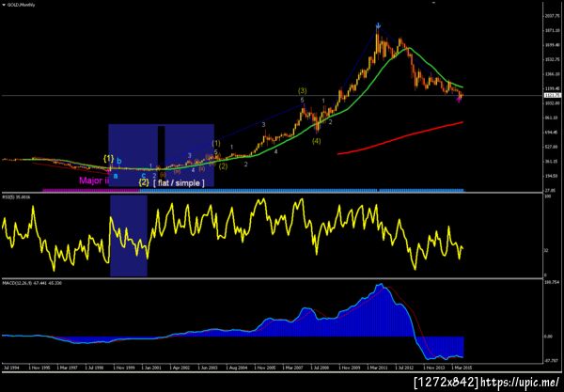Click the '1 Nov 2009' date label

[x=350, y=368]
